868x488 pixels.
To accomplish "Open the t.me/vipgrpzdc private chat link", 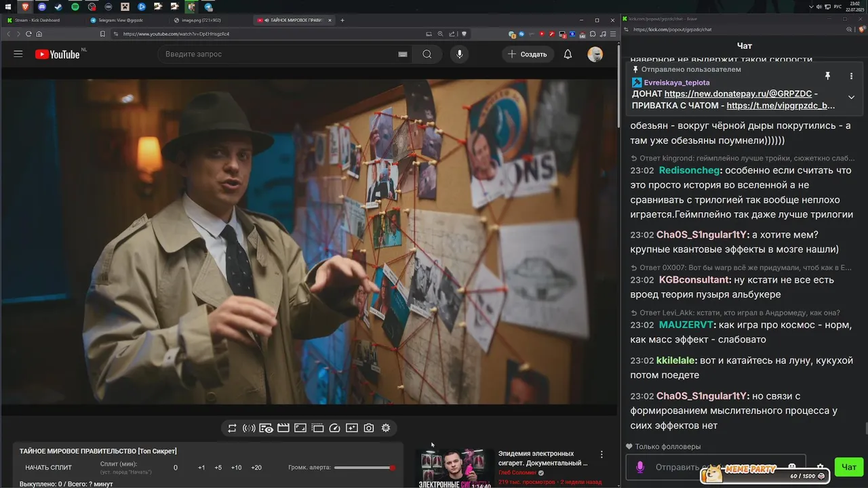I will click(x=781, y=106).
